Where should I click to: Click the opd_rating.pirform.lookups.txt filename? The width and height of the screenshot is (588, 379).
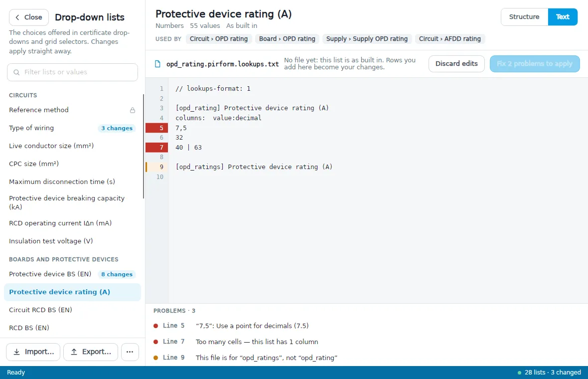point(223,64)
